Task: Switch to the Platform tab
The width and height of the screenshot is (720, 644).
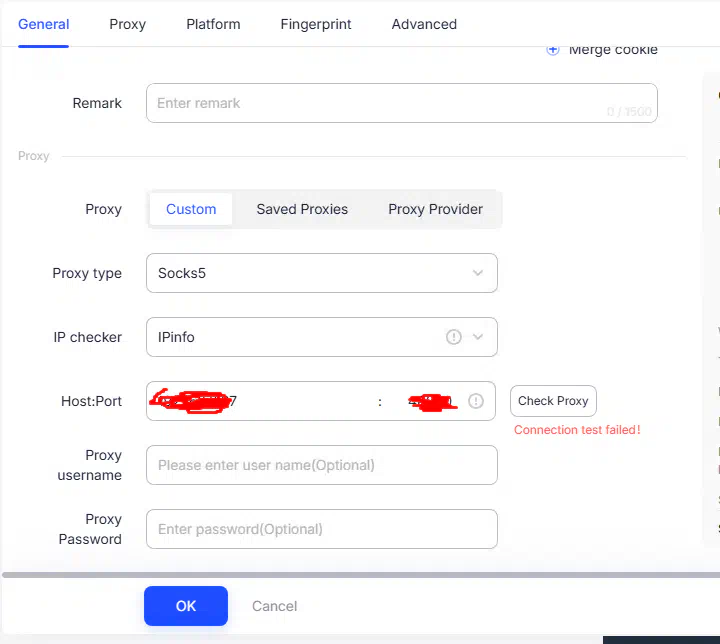Action: click(213, 24)
